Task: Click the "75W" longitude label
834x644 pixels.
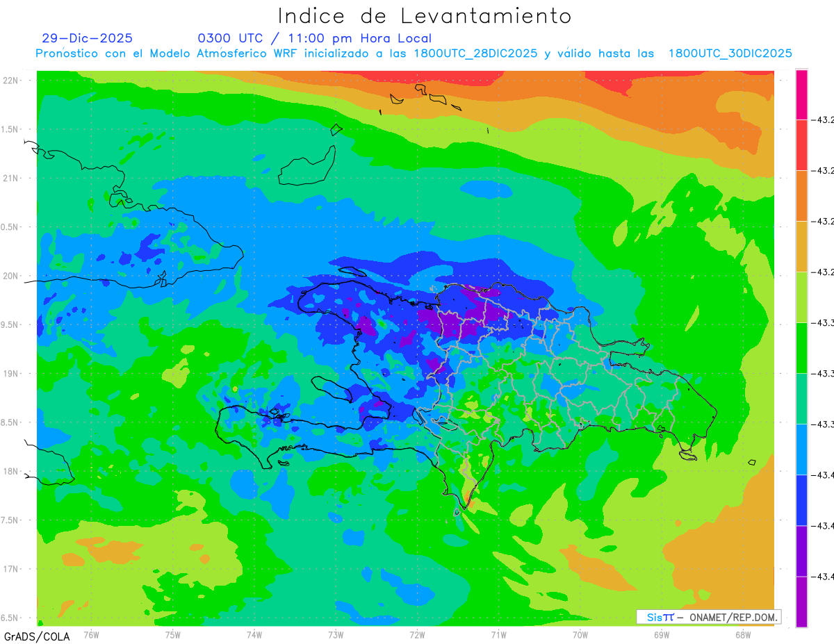Action: point(172,634)
